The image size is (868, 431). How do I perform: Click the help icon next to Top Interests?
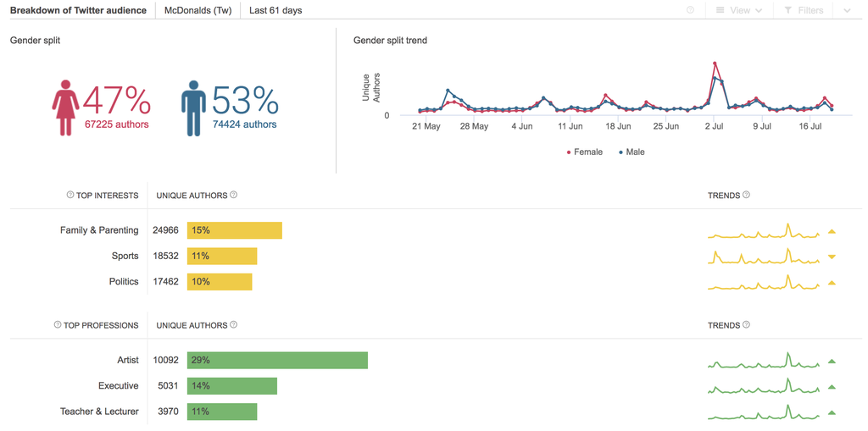(x=70, y=196)
